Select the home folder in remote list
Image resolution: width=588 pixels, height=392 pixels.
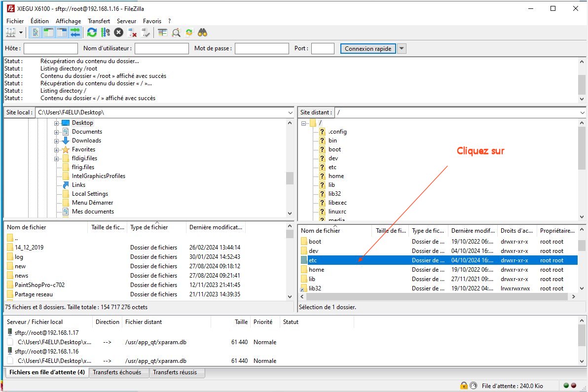click(x=316, y=270)
